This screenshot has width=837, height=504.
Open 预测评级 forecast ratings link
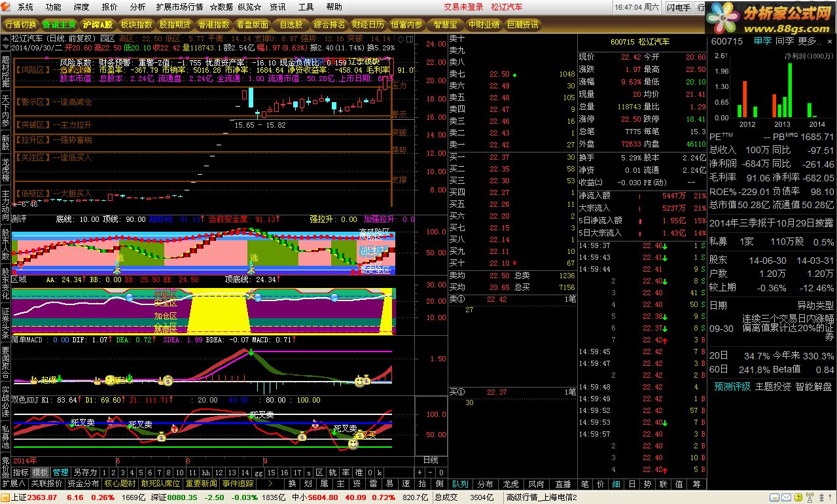732,386
